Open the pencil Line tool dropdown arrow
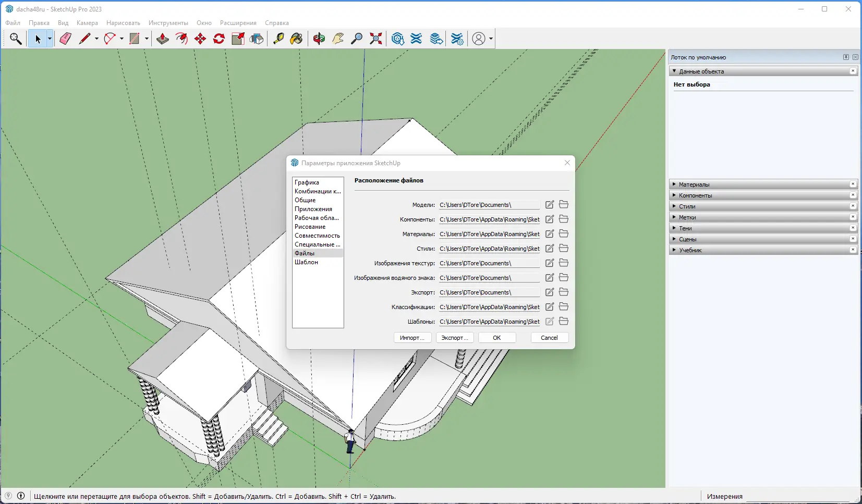This screenshot has height=504, width=862. point(96,39)
